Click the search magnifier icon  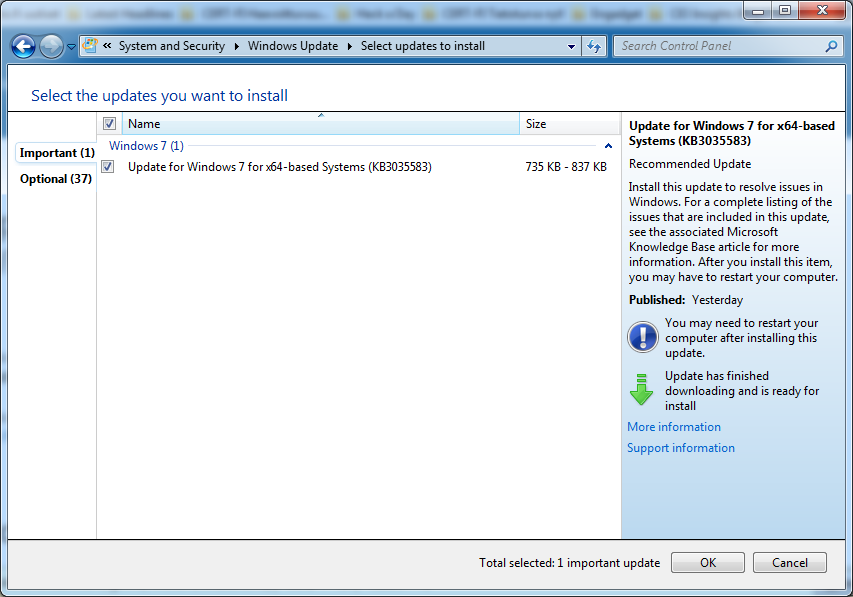pyautogui.click(x=831, y=47)
